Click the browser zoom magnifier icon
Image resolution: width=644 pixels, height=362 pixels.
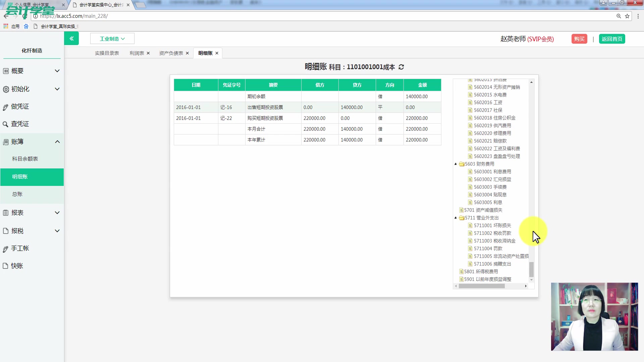[x=619, y=16]
